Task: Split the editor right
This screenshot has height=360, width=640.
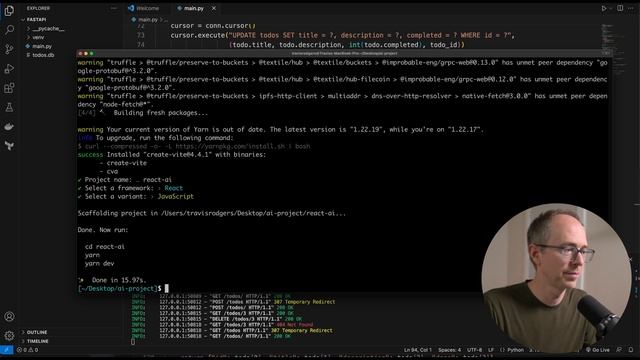Action: (620, 8)
